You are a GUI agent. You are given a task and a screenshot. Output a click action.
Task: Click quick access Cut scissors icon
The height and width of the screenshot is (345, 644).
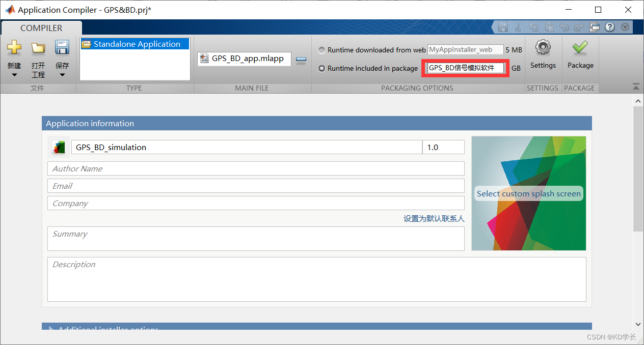tap(518, 27)
